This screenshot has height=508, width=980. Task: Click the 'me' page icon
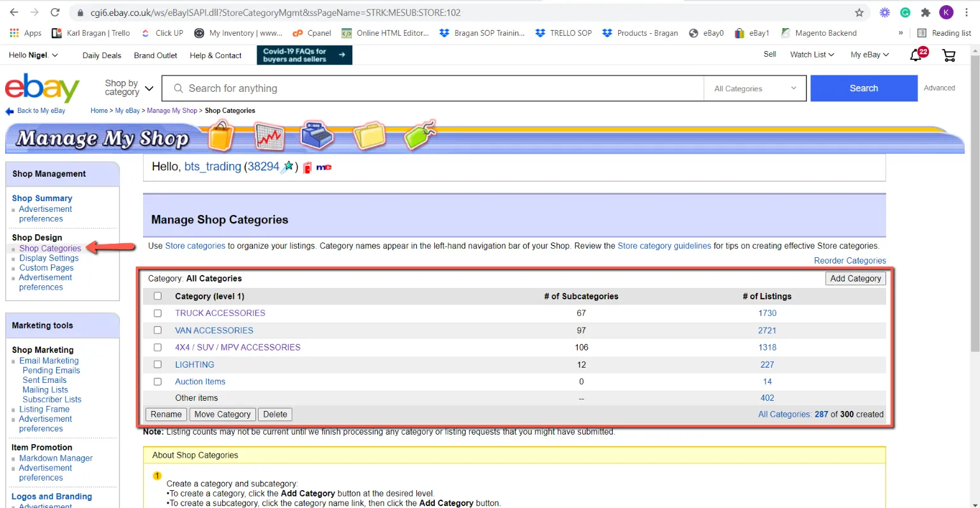coord(324,167)
